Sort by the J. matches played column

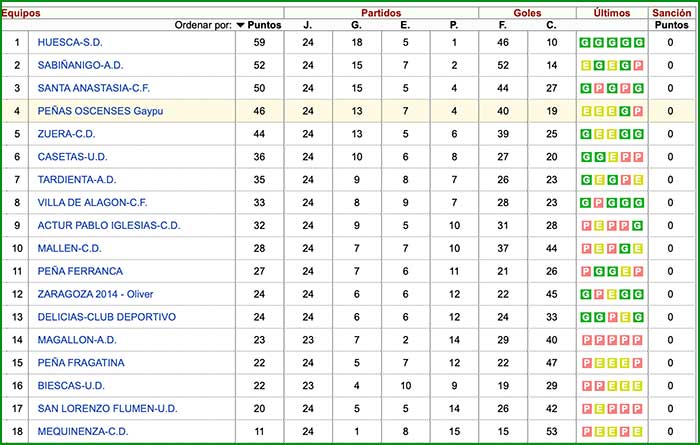(307, 25)
